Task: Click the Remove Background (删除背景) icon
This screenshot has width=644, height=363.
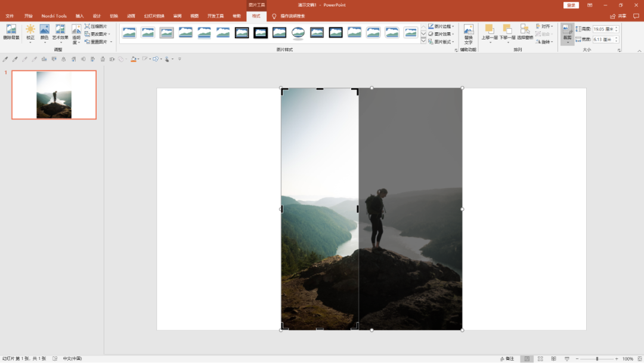Action: click(11, 32)
